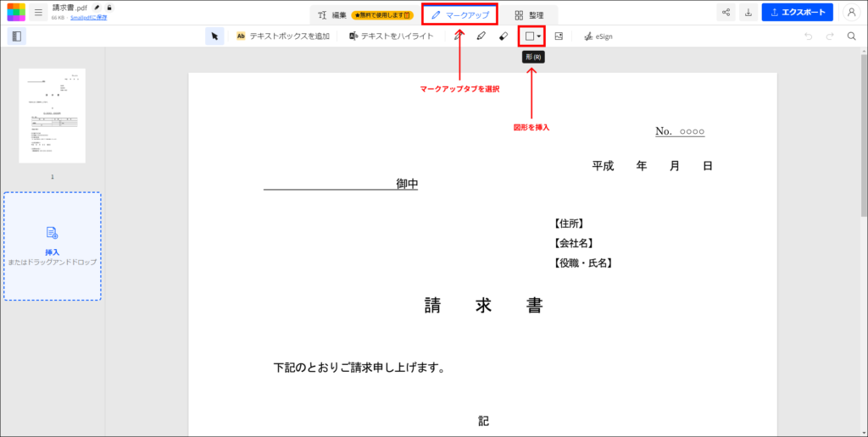Click the 請求書.pdf filename
Viewport: 868px width, 437px height.
point(70,8)
